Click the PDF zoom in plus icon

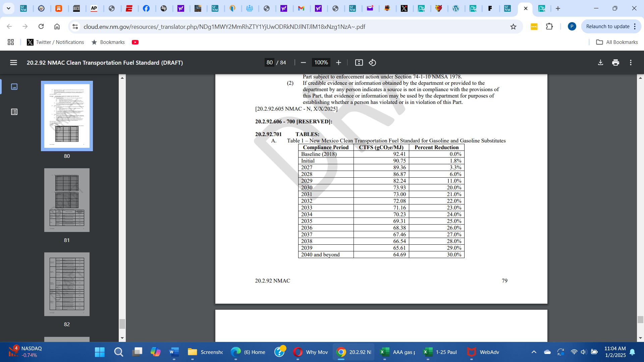point(338,63)
